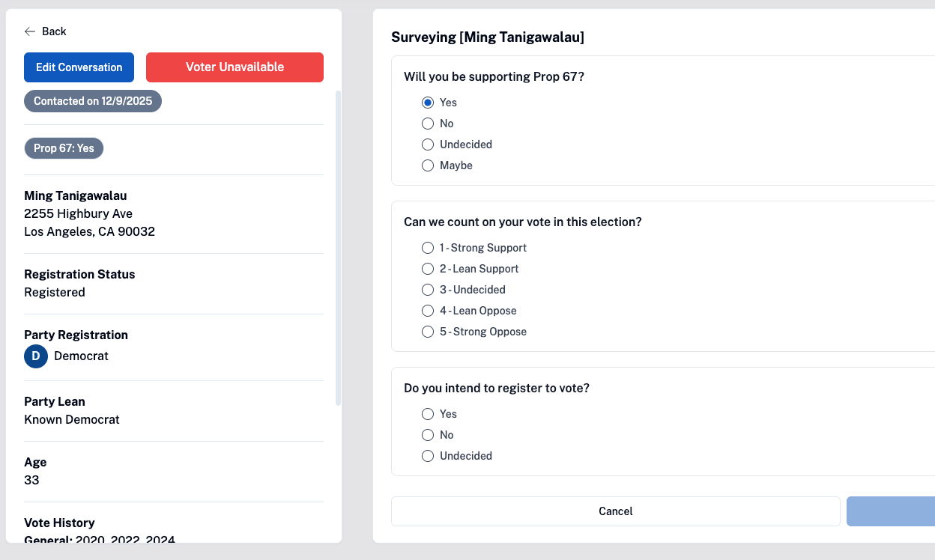The height and width of the screenshot is (560, 935).
Task: Mark the voter as unavailable
Action: [x=234, y=67]
